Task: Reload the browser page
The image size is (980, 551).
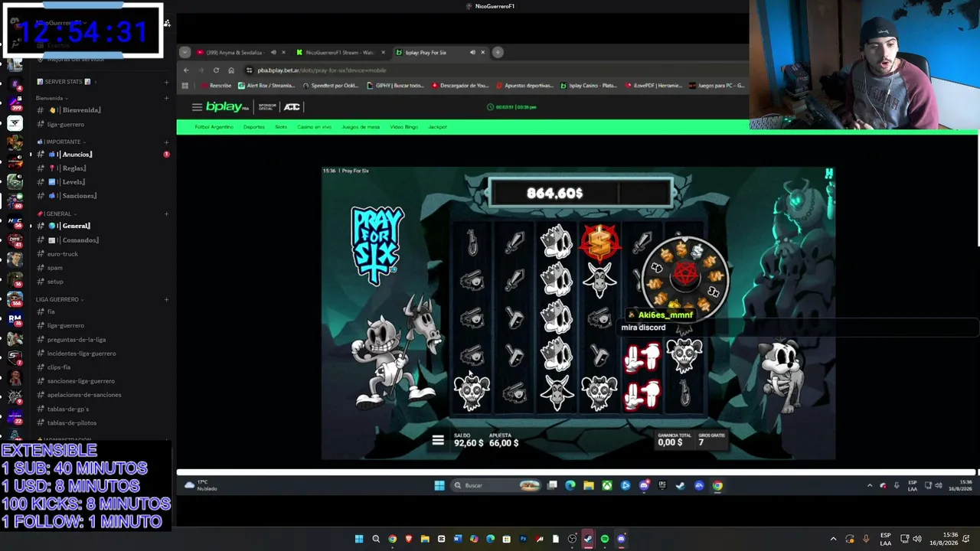Action: pos(216,70)
